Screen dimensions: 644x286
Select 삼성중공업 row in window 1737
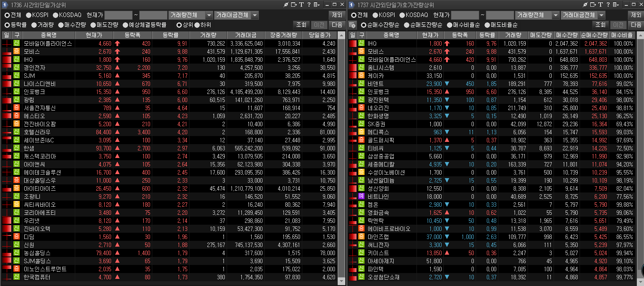tap(491, 156)
